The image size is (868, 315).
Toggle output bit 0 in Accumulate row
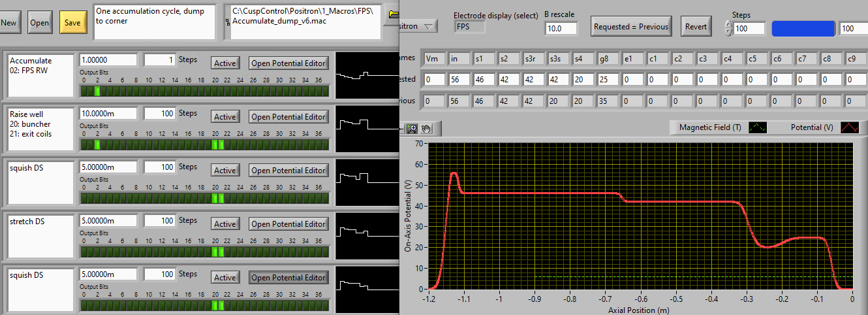click(x=84, y=91)
